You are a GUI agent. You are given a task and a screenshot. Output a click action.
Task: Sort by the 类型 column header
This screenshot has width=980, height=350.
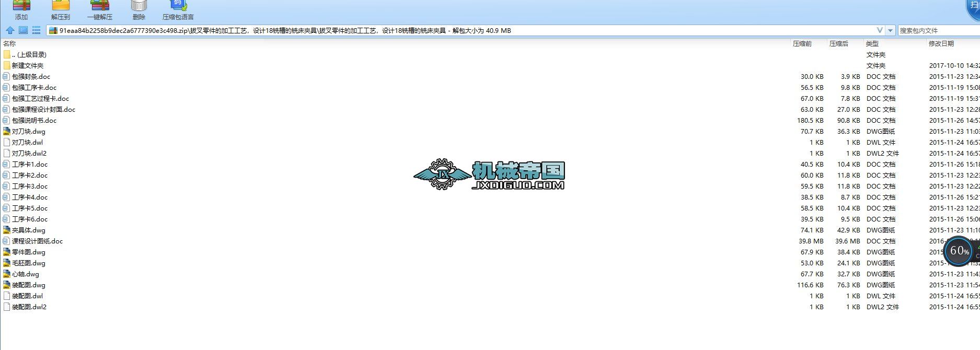point(872,43)
